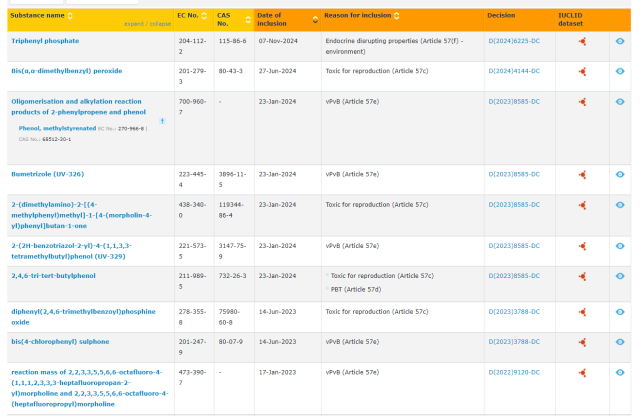
Task: Select Endocrine disrupting properties reason text
Action: 394,46
